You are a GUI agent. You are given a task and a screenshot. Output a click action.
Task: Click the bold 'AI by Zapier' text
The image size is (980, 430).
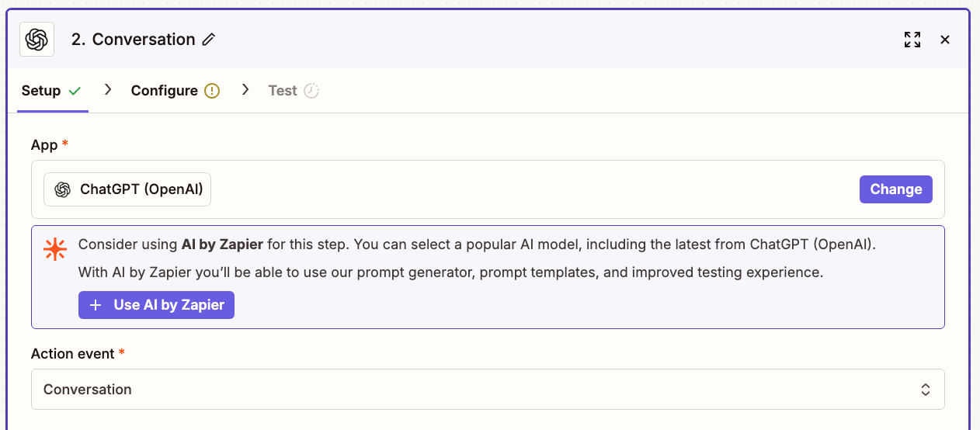click(223, 244)
